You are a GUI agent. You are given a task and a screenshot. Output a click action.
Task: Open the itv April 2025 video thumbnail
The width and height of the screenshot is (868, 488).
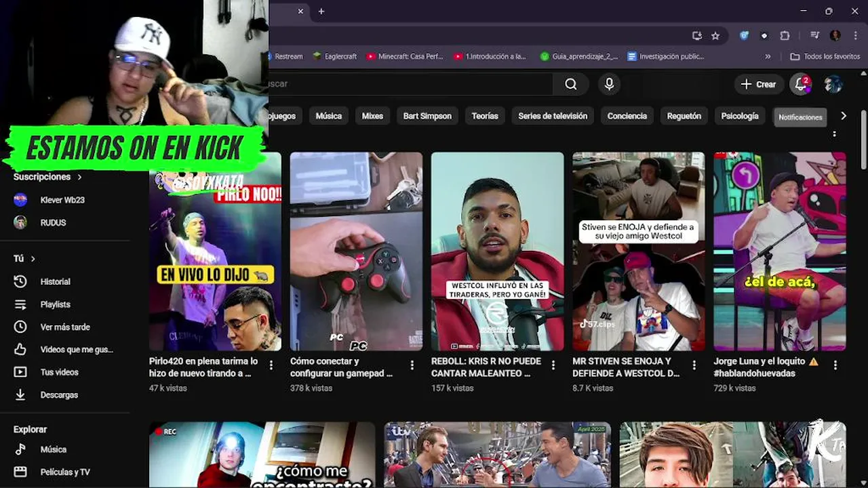coord(497,455)
